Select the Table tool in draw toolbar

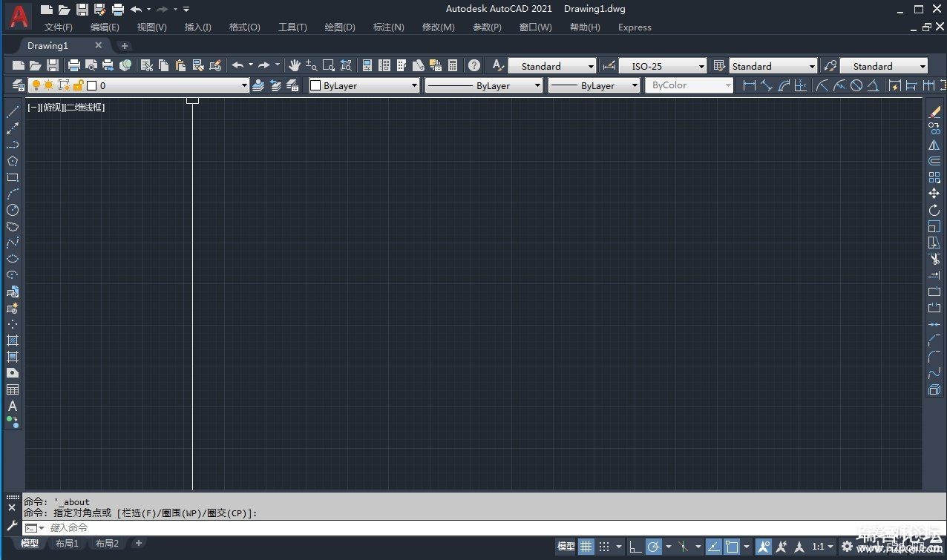pyautogui.click(x=13, y=389)
